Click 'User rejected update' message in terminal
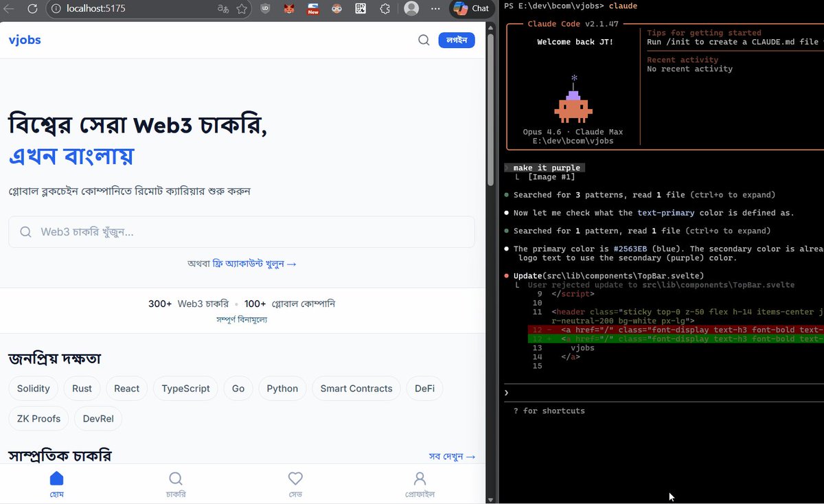 coord(661,285)
